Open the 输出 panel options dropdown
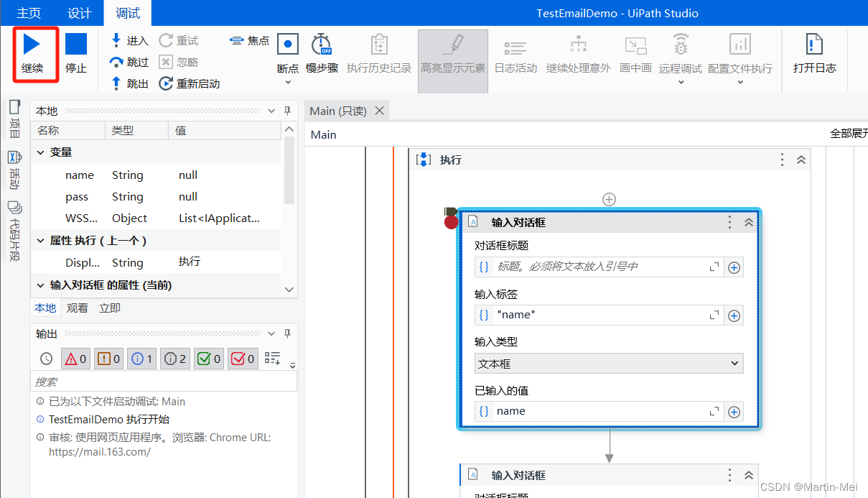 pos(271,334)
